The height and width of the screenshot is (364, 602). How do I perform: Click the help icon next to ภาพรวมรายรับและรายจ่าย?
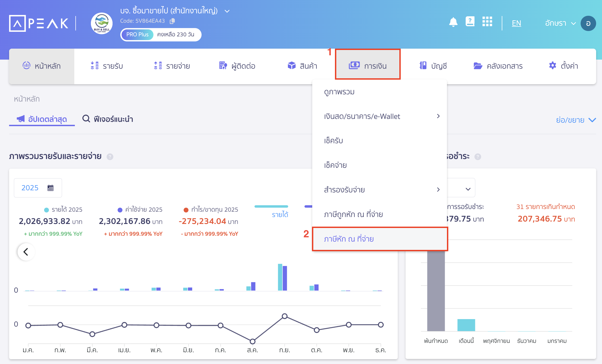coord(110,157)
